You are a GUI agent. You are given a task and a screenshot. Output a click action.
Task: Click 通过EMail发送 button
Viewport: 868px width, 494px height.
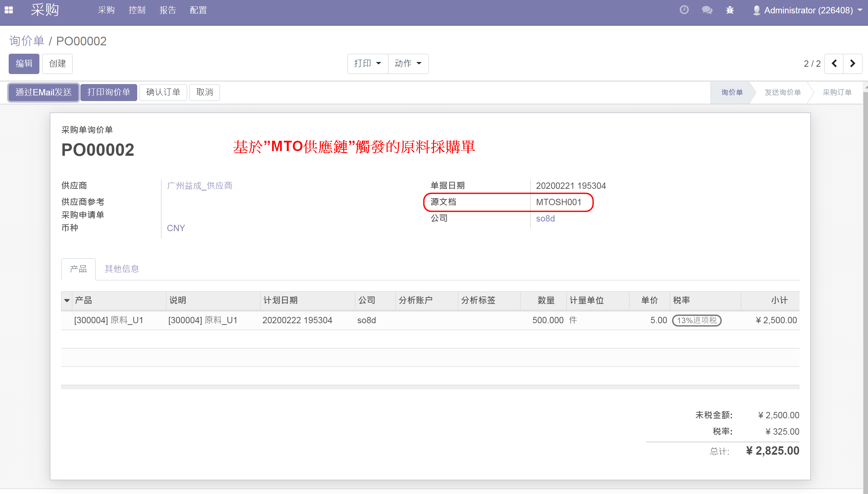point(43,92)
